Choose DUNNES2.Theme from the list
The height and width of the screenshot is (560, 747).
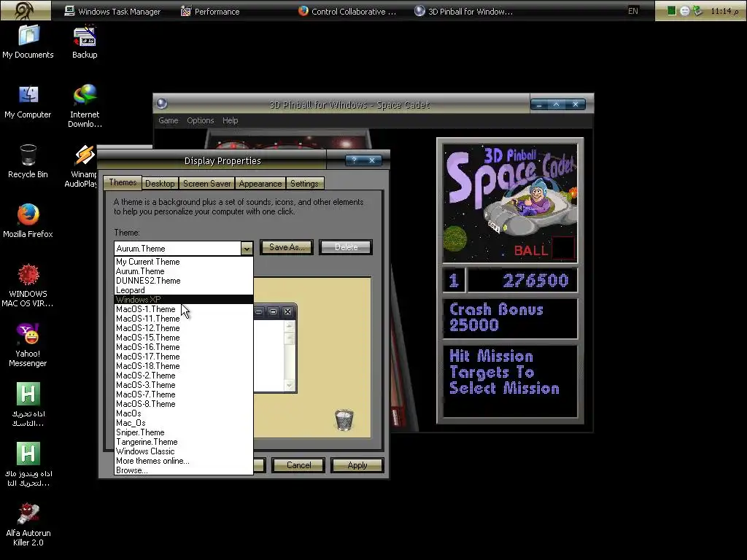[184, 281]
